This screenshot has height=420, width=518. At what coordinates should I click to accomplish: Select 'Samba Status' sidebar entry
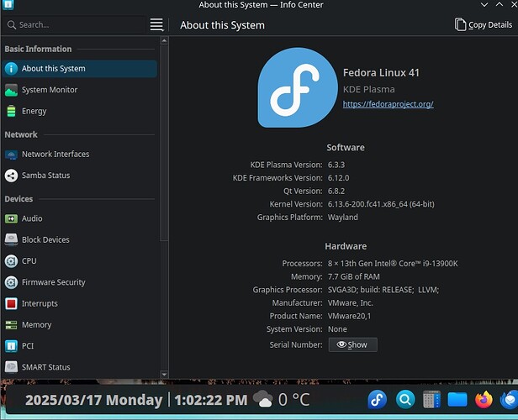(79, 176)
